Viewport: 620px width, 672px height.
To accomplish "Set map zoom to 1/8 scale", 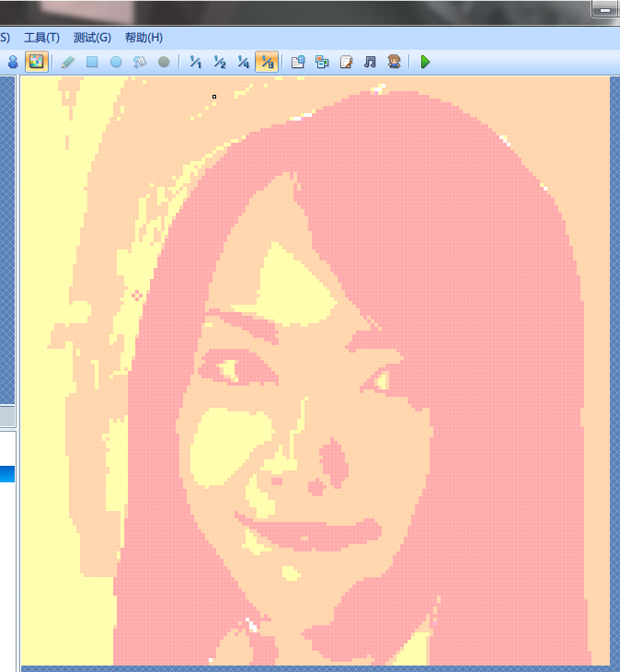I will pos(267,62).
